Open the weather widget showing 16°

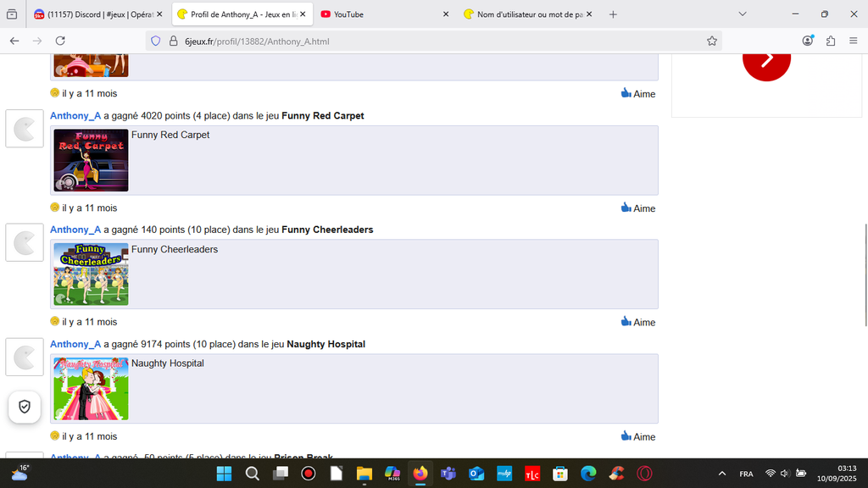click(x=20, y=473)
